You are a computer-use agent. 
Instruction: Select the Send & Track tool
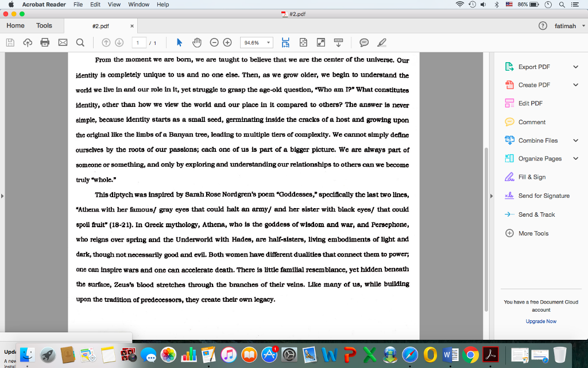tap(536, 214)
